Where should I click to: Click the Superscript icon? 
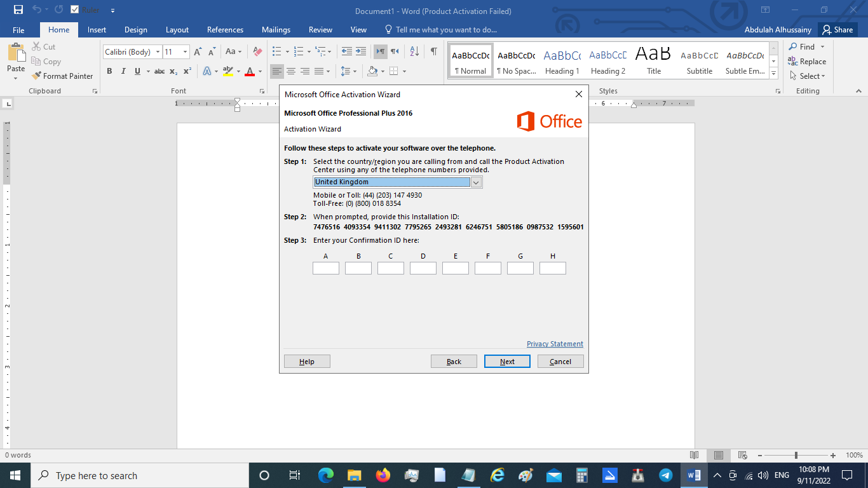pyautogui.click(x=187, y=71)
